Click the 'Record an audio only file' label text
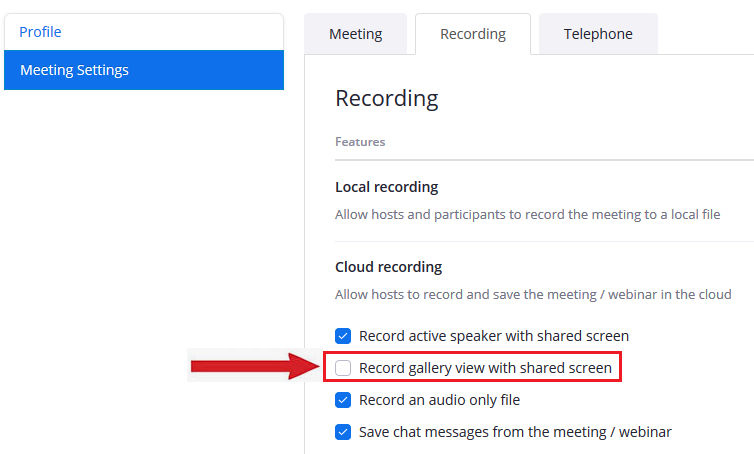The width and height of the screenshot is (754, 454). [440, 400]
